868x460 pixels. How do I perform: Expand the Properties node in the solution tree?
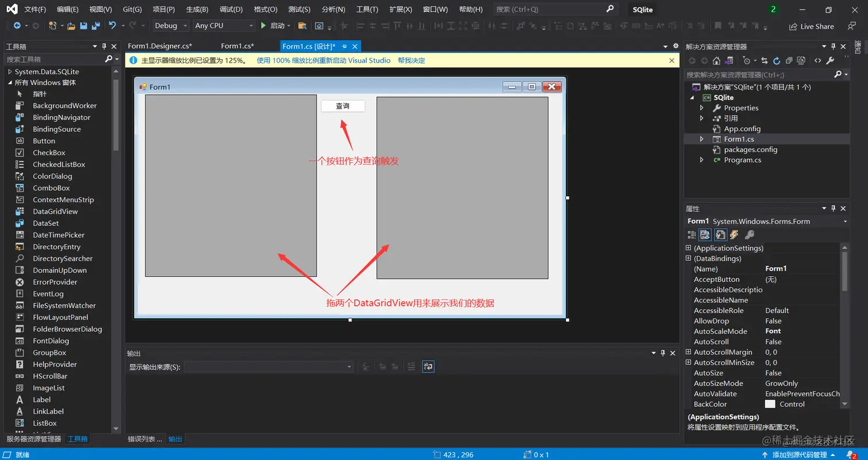coord(702,108)
